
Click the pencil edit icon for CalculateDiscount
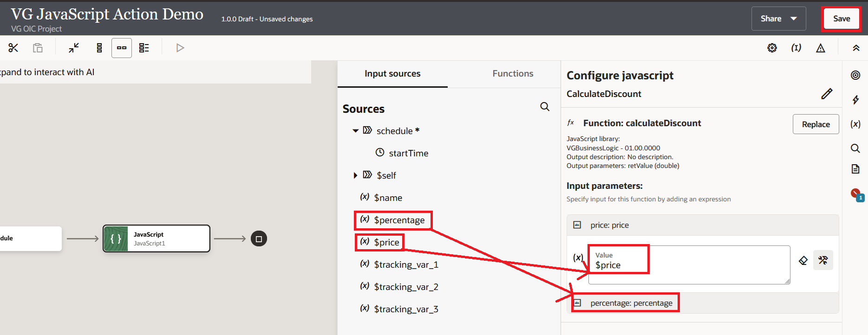tap(827, 94)
